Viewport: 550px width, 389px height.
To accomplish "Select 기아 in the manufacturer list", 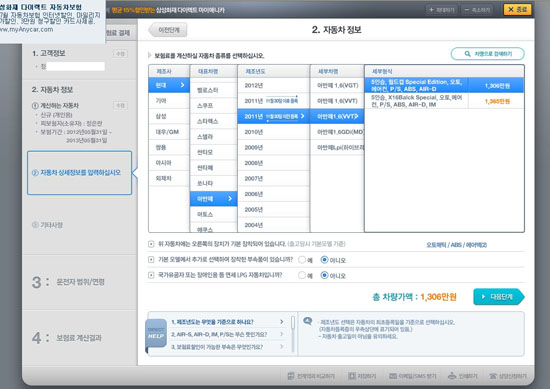I will (169, 101).
